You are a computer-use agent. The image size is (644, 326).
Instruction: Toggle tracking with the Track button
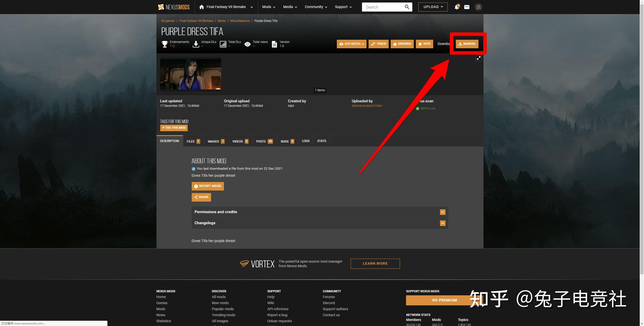pos(378,44)
